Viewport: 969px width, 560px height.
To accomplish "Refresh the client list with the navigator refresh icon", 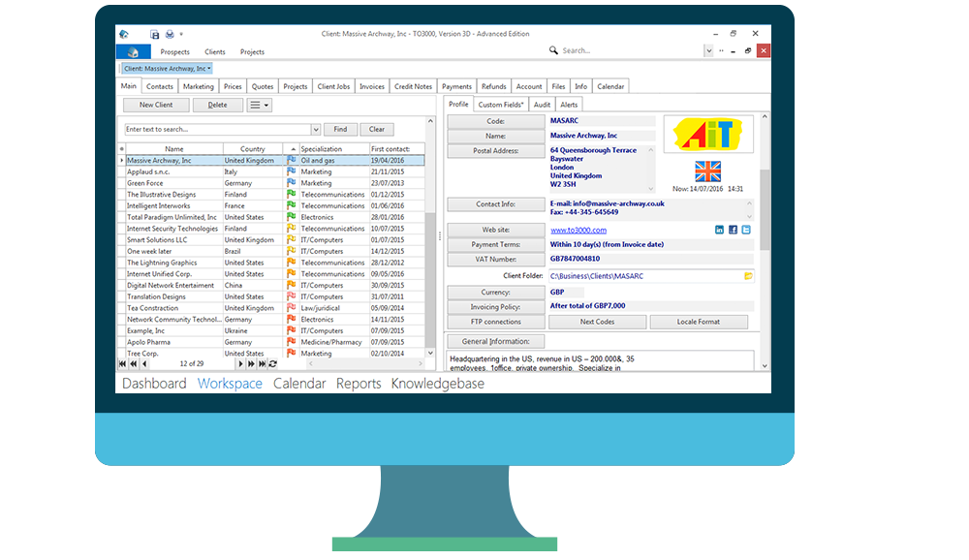I will pyautogui.click(x=273, y=363).
